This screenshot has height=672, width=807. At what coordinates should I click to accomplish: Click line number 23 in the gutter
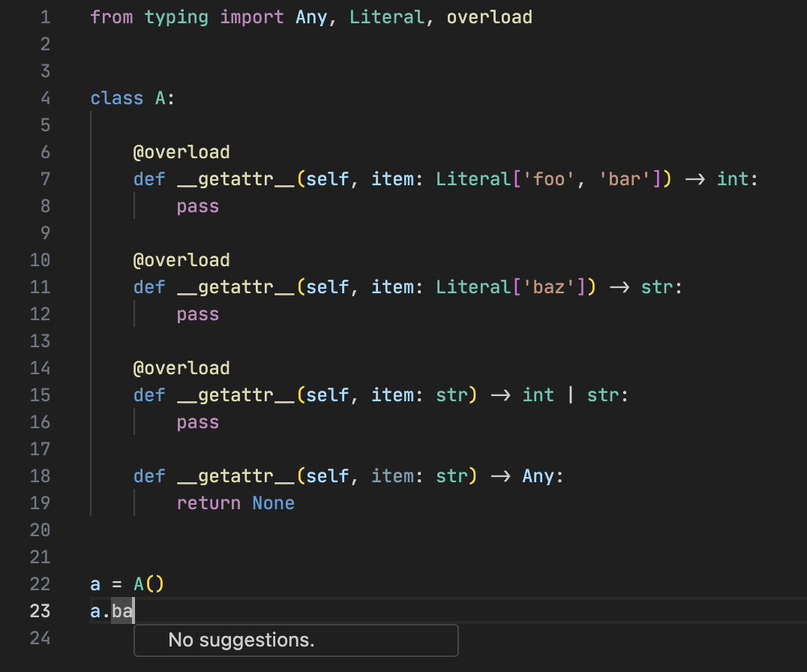40,610
